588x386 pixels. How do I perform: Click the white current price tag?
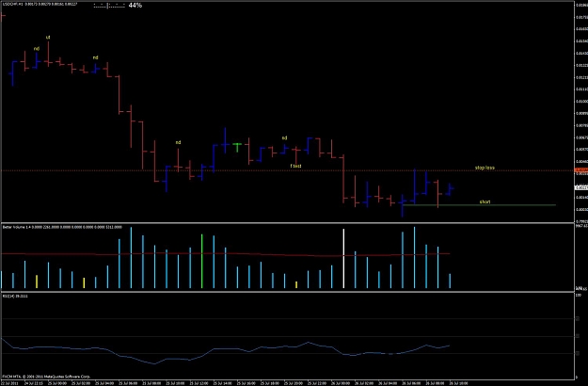click(580, 187)
